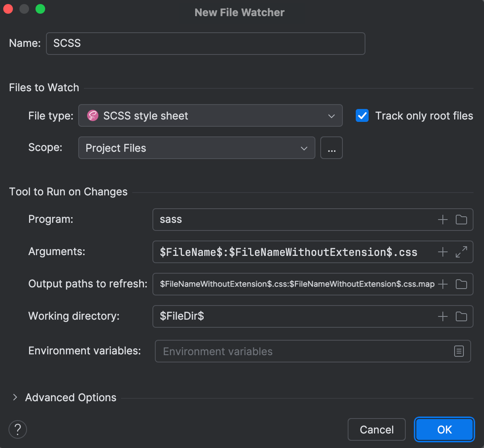The height and width of the screenshot is (448, 484).
Task: Click the plus icon beside the Program field
Action: click(442, 220)
